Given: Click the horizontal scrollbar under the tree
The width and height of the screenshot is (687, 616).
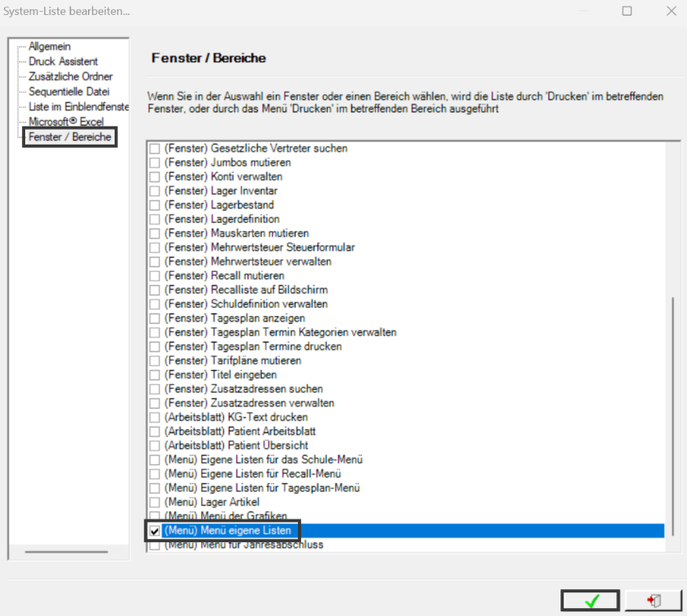Looking at the screenshot, I should [x=66, y=552].
